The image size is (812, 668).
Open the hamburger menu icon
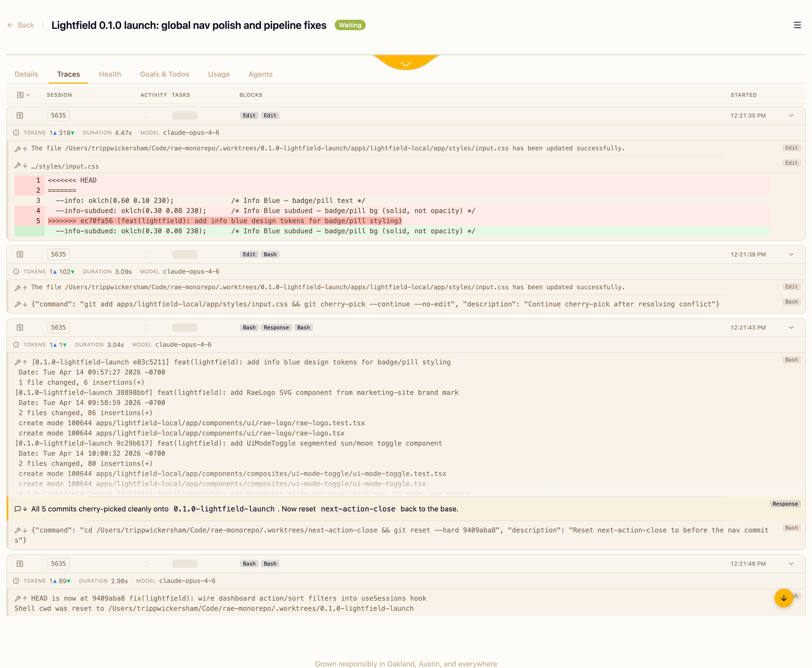coord(797,25)
